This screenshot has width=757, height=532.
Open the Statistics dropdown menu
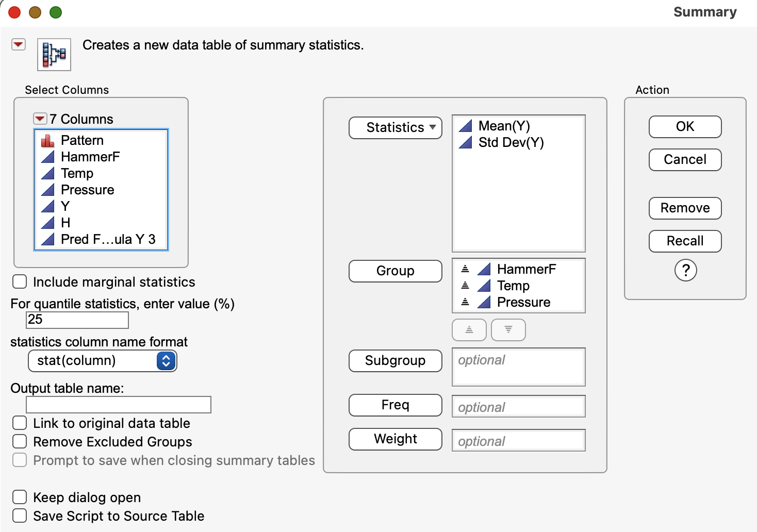point(395,127)
